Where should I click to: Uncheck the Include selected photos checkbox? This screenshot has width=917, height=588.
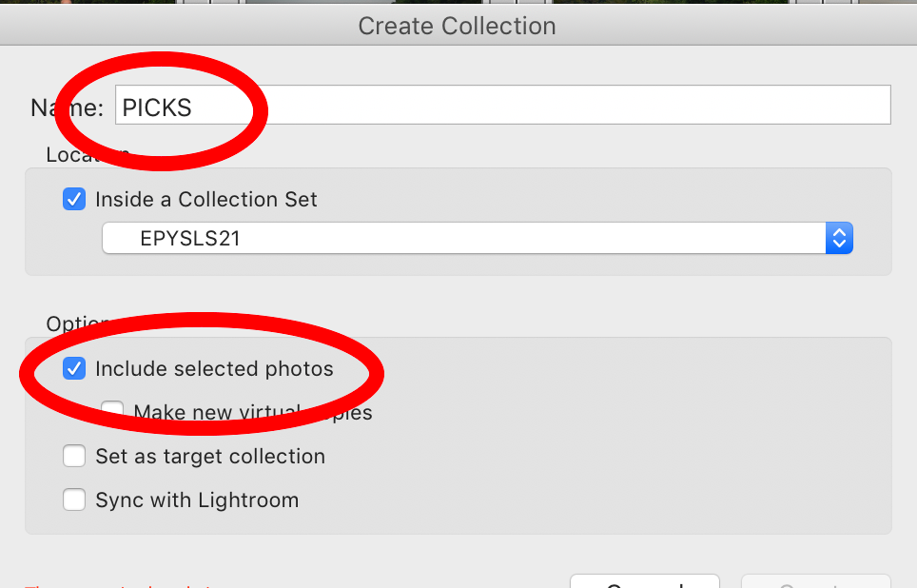(74, 368)
